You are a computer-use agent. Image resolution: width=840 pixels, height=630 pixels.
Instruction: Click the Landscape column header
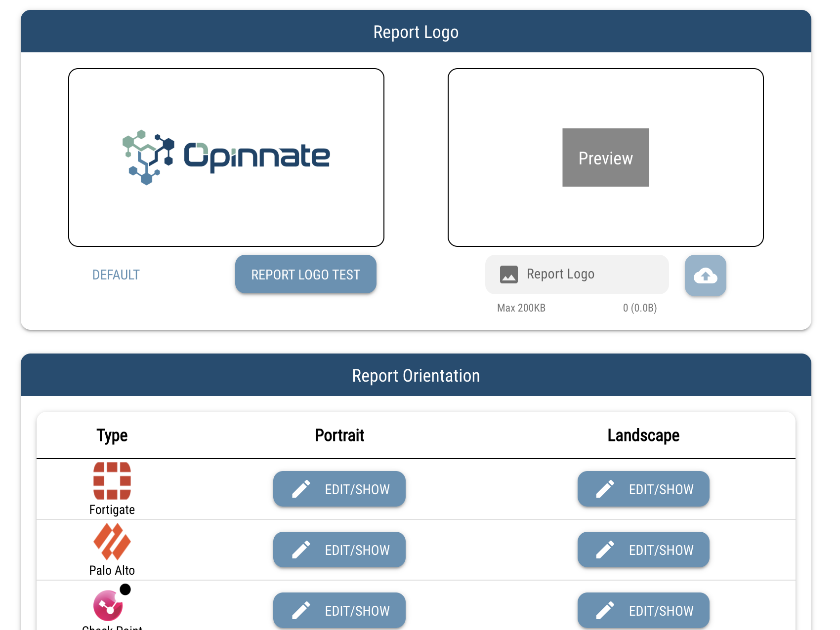click(643, 435)
